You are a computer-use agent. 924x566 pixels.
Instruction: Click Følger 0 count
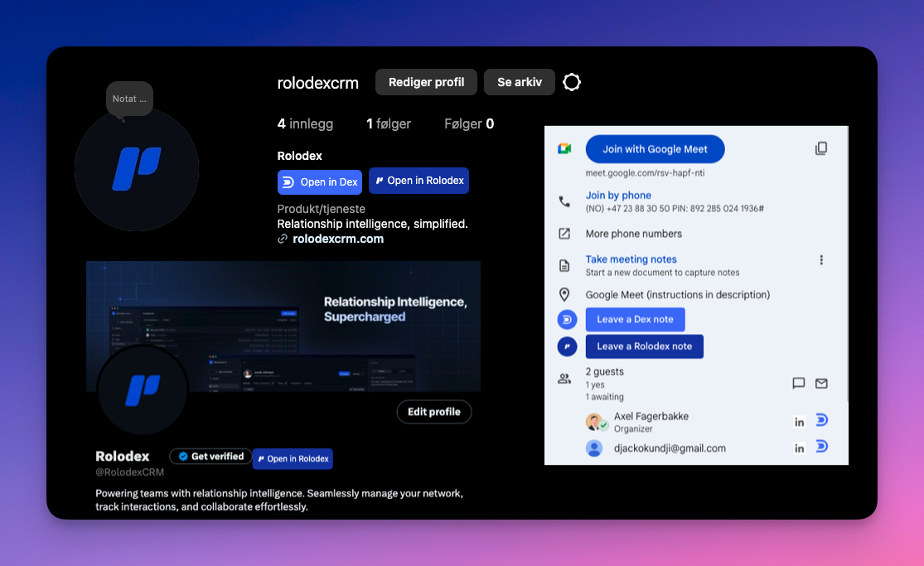[469, 123]
